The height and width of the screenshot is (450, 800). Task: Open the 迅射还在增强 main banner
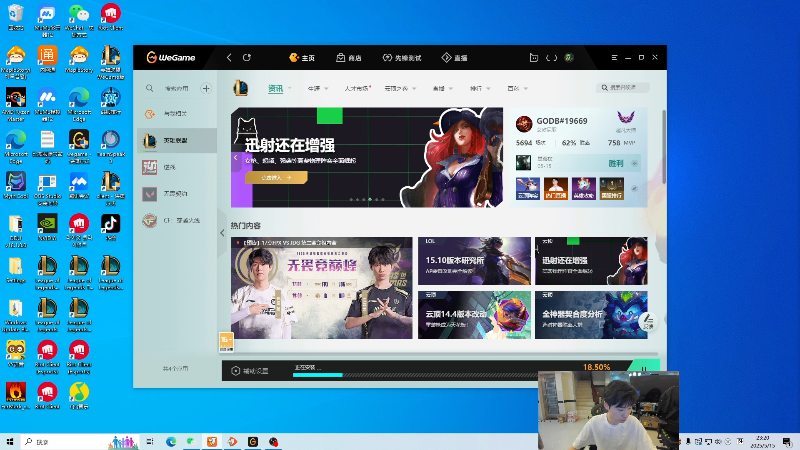[x=366, y=157]
